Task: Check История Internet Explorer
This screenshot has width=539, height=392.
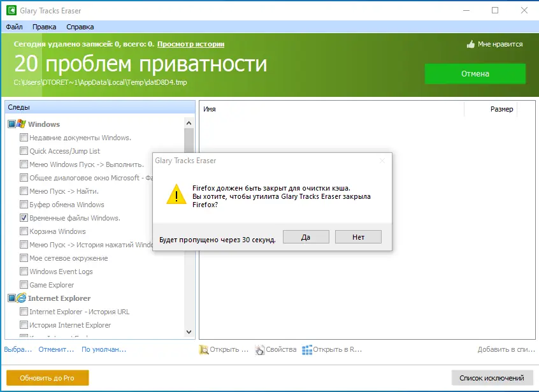Action: (x=24, y=325)
